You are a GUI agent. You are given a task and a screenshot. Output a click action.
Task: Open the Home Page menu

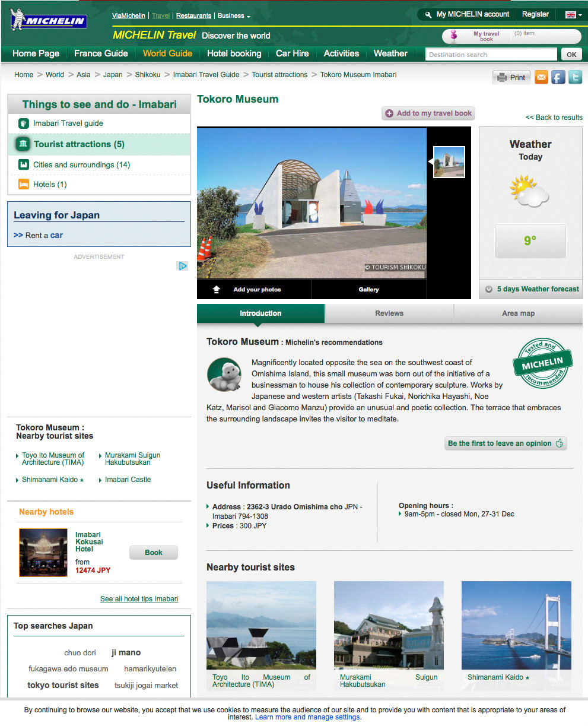tap(36, 53)
